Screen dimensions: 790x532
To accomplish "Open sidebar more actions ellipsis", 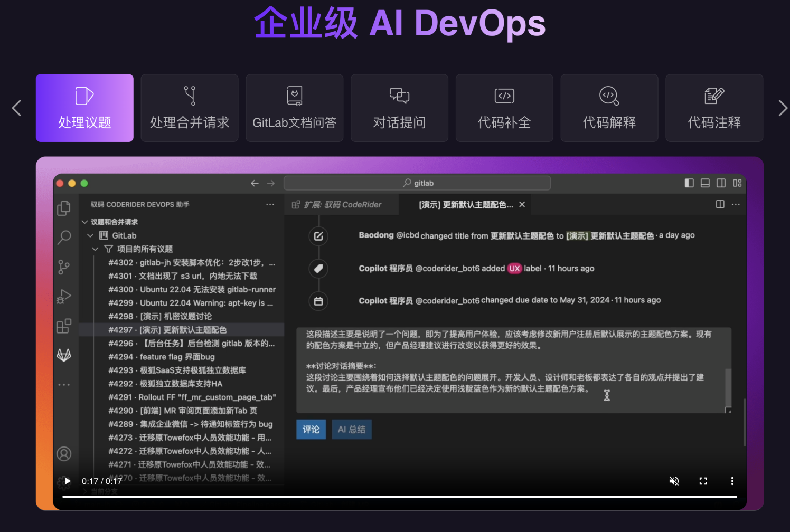I will point(270,204).
